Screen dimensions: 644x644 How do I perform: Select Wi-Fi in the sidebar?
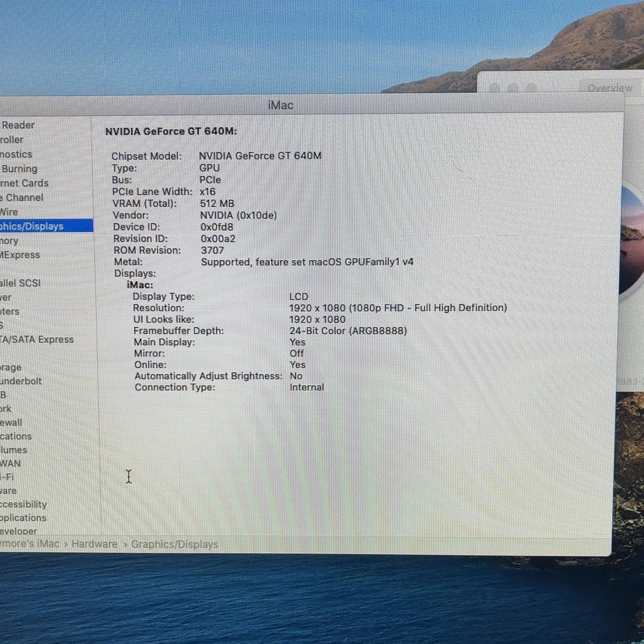pyautogui.click(x=8, y=477)
